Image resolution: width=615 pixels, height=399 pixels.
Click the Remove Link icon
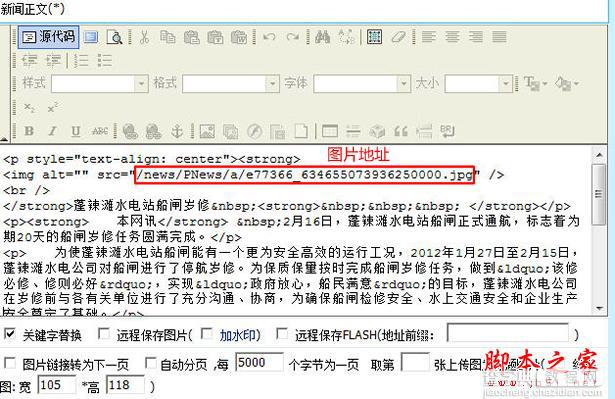click(153, 131)
